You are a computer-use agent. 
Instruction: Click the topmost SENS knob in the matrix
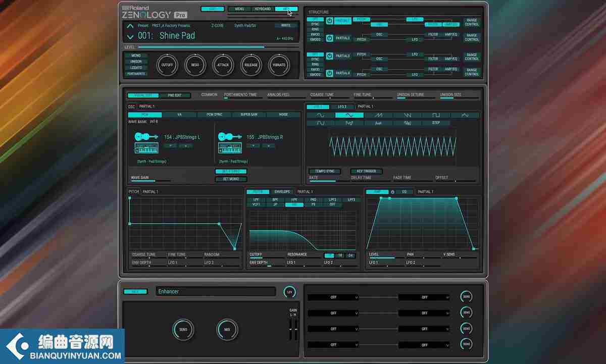tap(466, 297)
